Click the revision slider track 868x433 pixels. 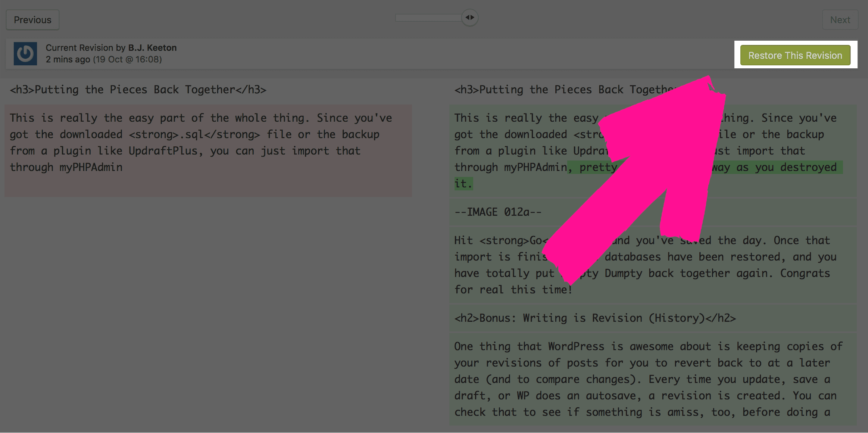tap(428, 18)
